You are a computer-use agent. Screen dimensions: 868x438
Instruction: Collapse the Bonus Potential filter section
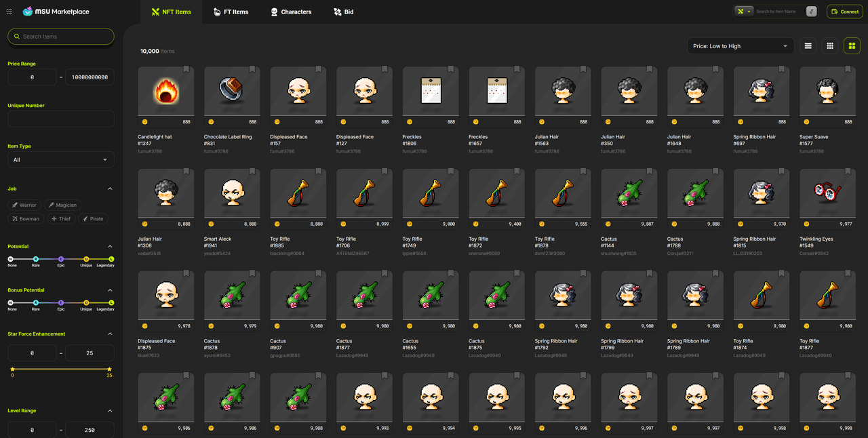pos(110,290)
